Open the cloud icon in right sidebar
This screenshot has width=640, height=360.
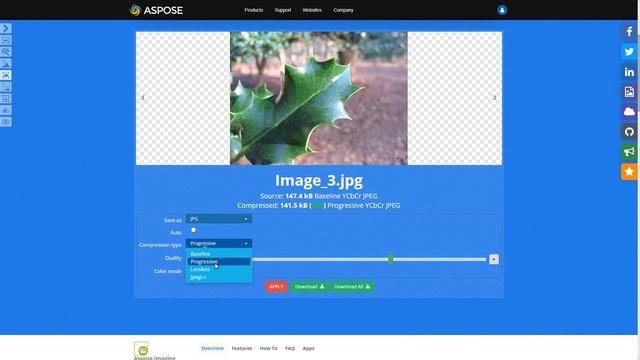coord(629,112)
